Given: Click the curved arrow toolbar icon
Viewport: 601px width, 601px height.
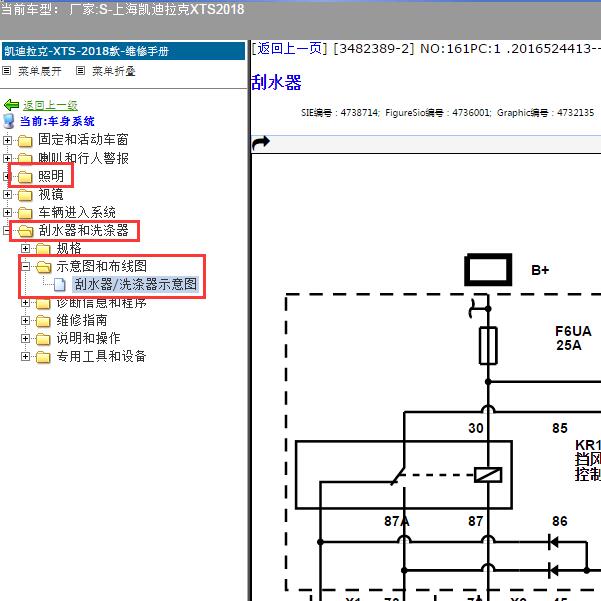Looking at the screenshot, I should [x=261, y=143].
